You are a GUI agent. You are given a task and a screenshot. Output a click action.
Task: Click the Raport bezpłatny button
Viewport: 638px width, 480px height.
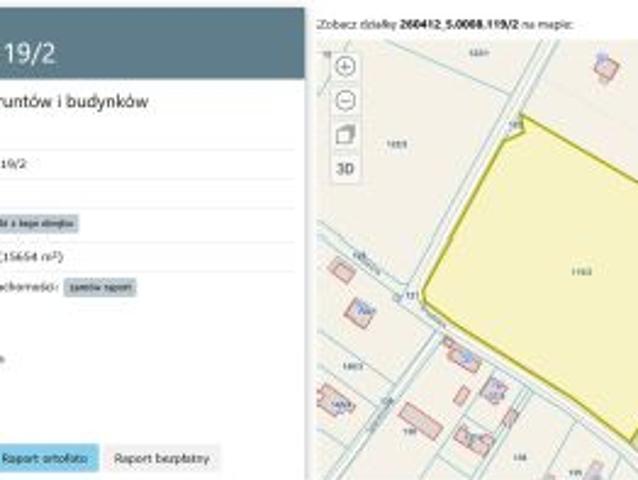pos(161,458)
